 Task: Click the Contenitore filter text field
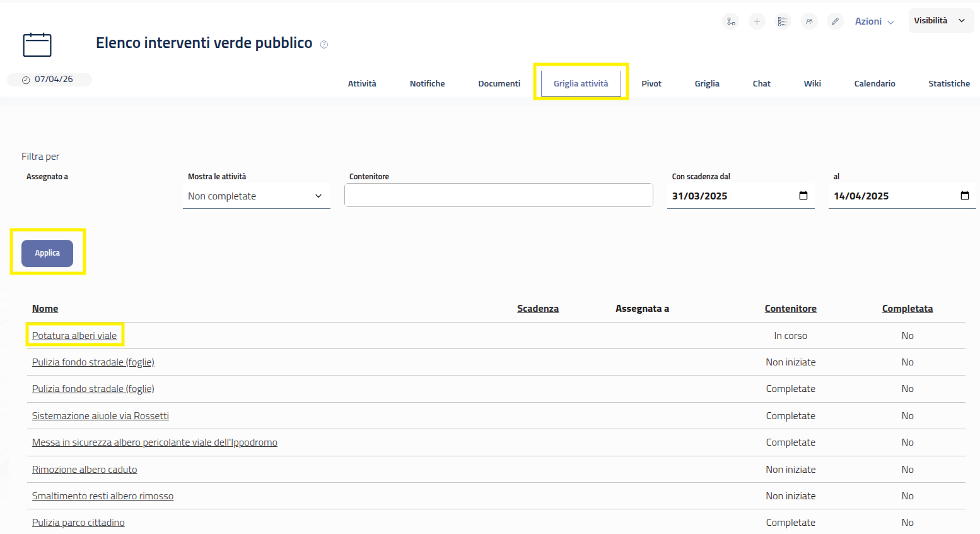point(498,196)
